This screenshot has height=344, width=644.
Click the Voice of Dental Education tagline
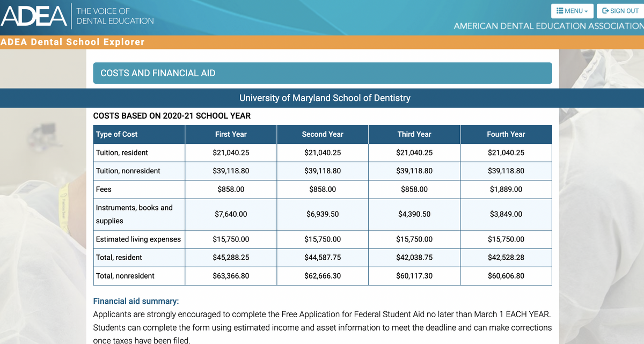pos(115,16)
